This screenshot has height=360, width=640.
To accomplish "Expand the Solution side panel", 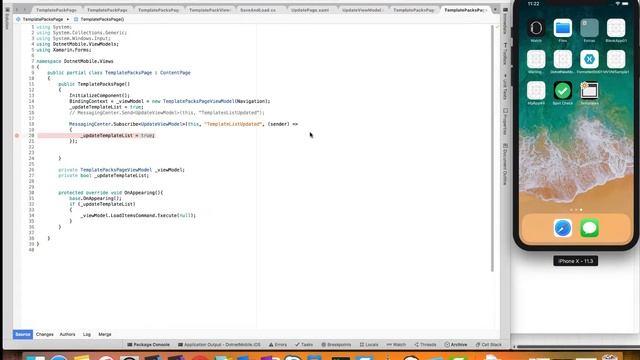I will point(7,19).
